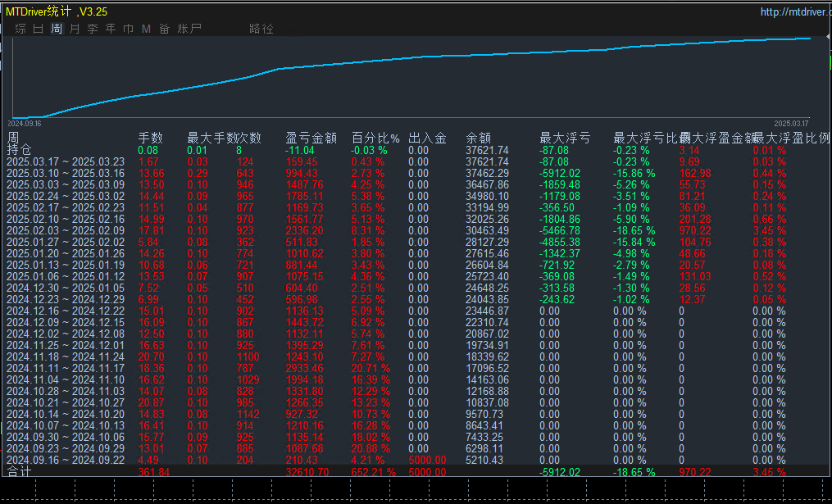Open the 账户 account tab
Image resolution: width=832 pixels, height=504 pixels.
click(189, 29)
